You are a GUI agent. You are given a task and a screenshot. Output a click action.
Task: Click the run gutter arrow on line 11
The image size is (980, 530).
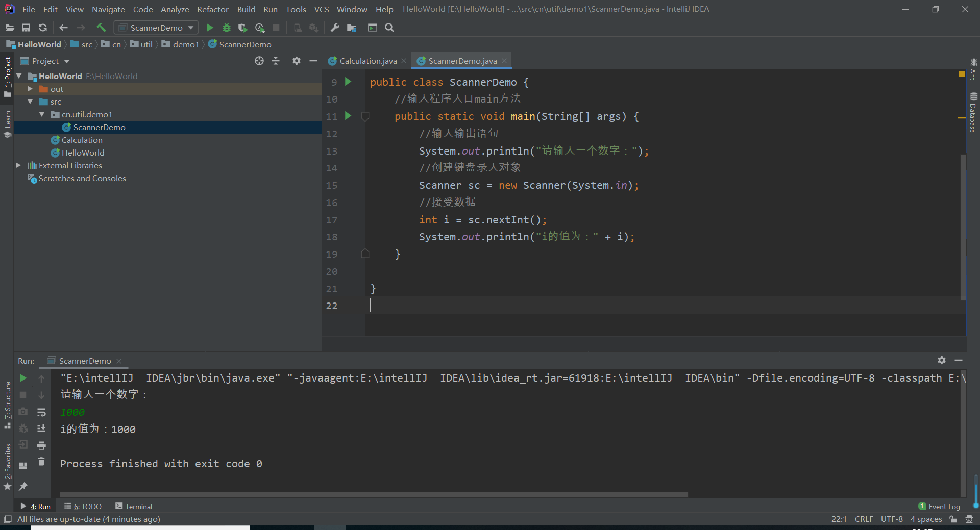pyautogui.click(x=348, y=116)
